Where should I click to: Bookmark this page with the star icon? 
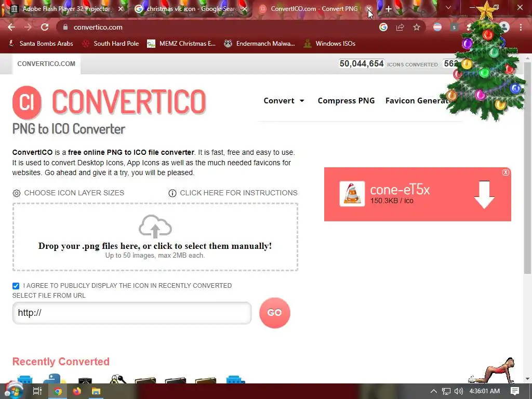click(x=417, y=27)
